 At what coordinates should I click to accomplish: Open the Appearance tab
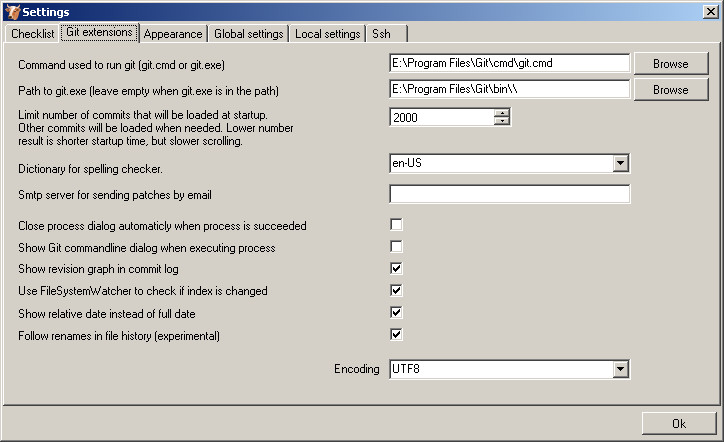coord(172,34)
